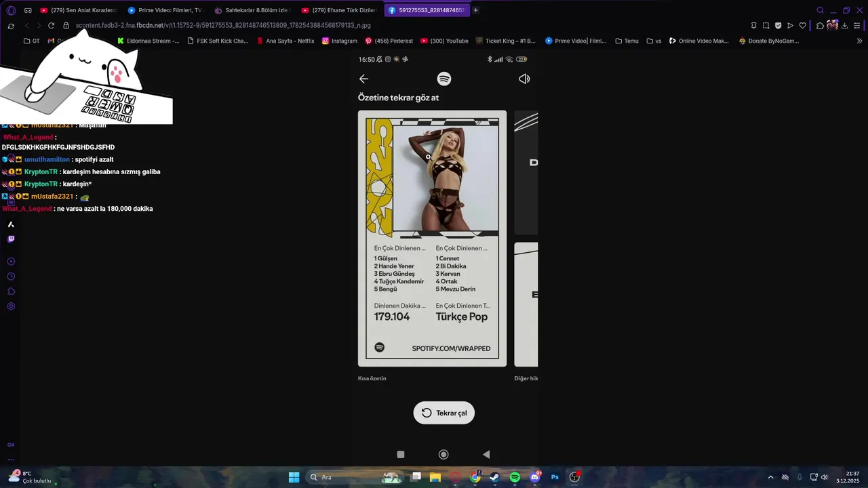Open Spotify from the taskbar

pyautogui.click(x=515, y=477)
